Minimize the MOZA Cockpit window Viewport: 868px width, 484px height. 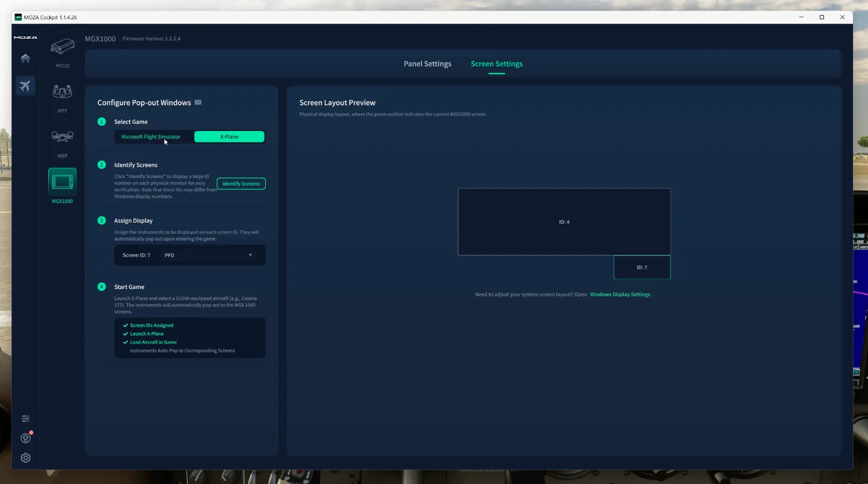click(801, 17)
